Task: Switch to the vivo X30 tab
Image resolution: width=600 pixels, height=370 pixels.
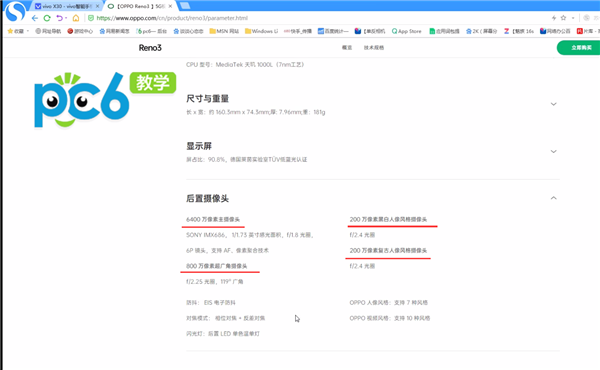Action: [64, 6]
